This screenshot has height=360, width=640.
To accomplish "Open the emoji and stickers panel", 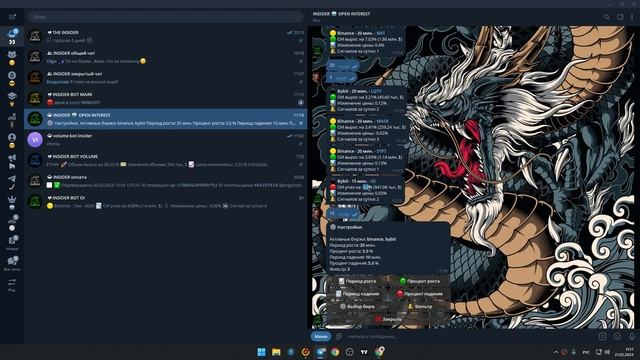I will pos(617,336).
